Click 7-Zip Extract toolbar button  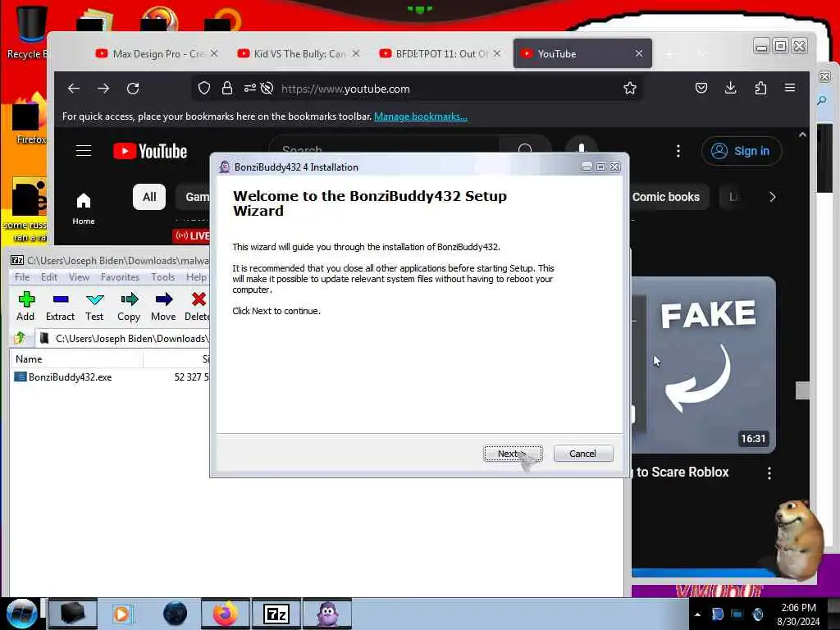60,307
